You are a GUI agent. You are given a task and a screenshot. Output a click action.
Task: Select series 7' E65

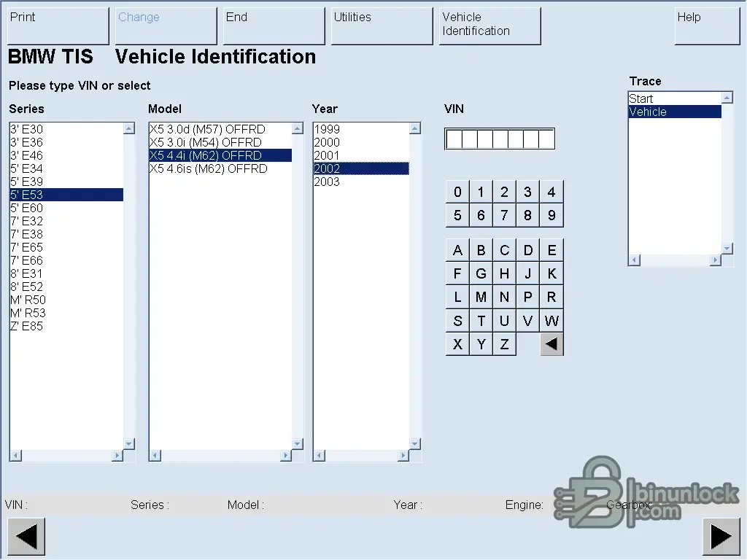[66, 247]
